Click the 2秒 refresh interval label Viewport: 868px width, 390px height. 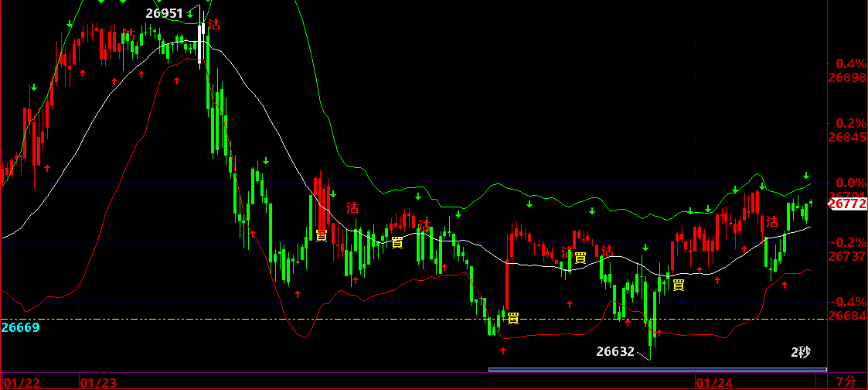[x=801, y=352]
